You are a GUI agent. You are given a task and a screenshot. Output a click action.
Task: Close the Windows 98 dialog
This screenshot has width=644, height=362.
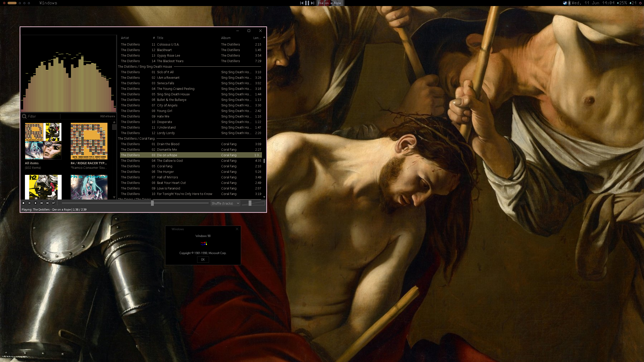click(x=237, y=229)
